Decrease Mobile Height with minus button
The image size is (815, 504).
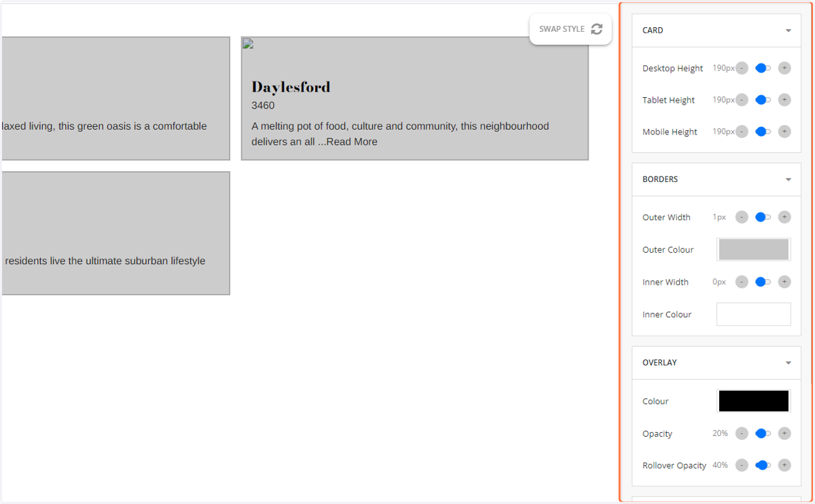[x=742, y=132]
